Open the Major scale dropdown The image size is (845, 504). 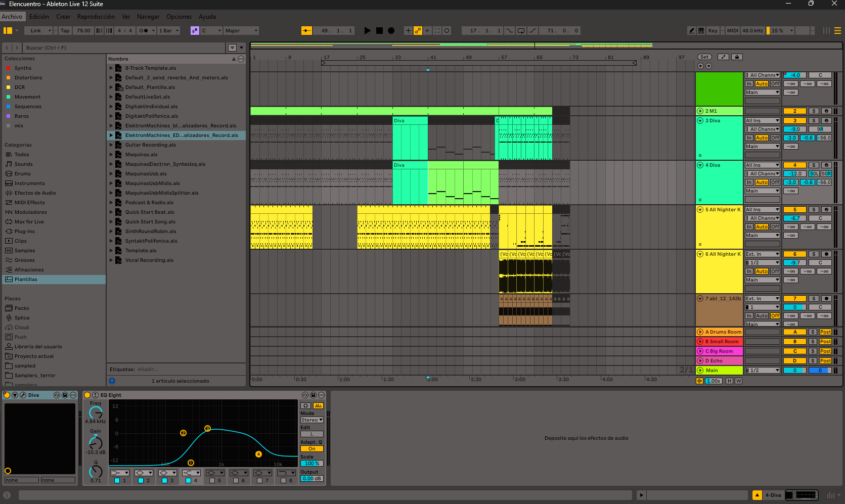click(x=242, y=31)
